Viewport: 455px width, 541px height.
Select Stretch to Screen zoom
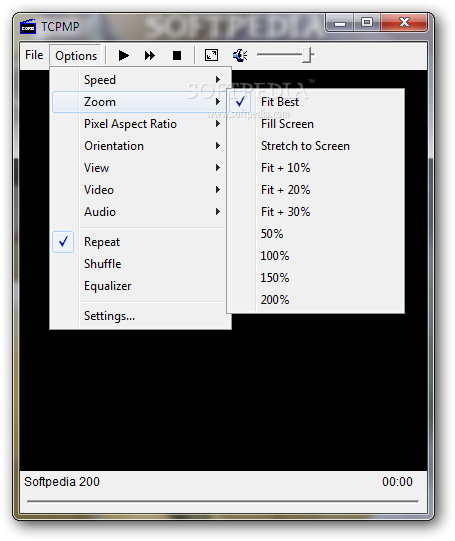tap(316, 146)
